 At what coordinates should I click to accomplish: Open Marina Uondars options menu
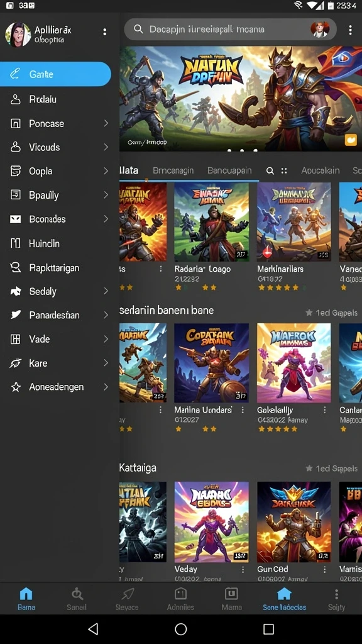(x=243, y=410)
